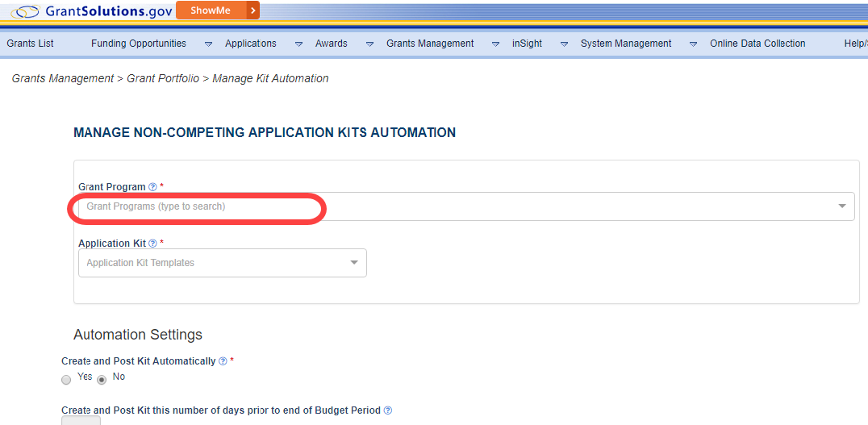Open the Grants List menu item

tap(31, 44)
